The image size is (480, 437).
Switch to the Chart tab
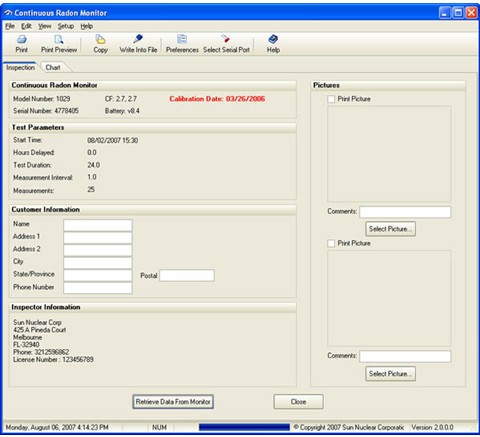point(53,67)
